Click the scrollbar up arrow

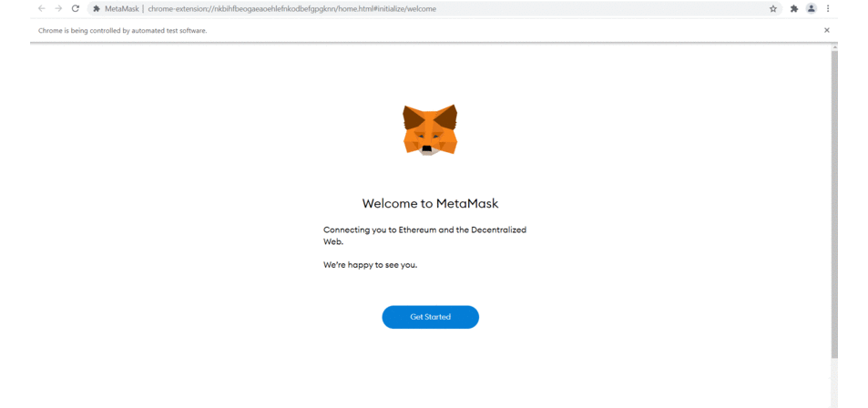point(835,47)
